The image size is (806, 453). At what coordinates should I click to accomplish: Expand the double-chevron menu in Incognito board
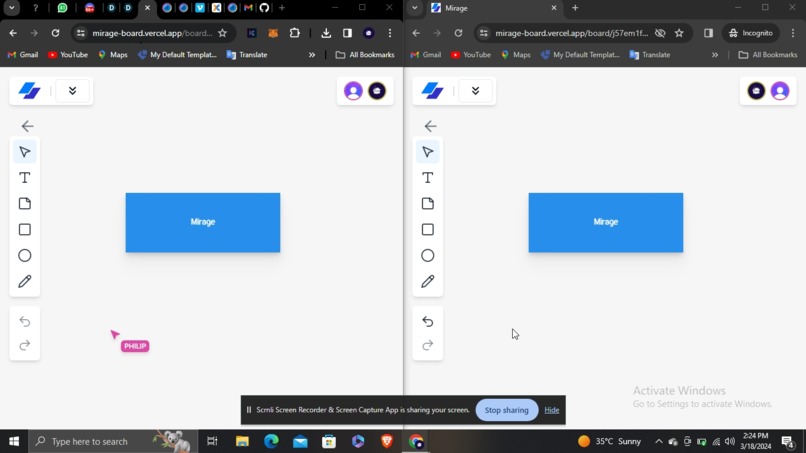pyautogui.click(x=475, y=91)
